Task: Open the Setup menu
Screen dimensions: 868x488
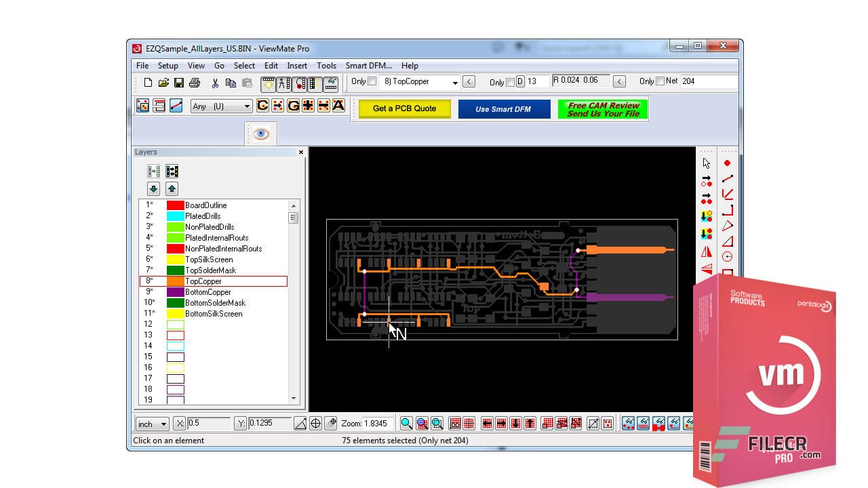Action: [x=167, y=66]
